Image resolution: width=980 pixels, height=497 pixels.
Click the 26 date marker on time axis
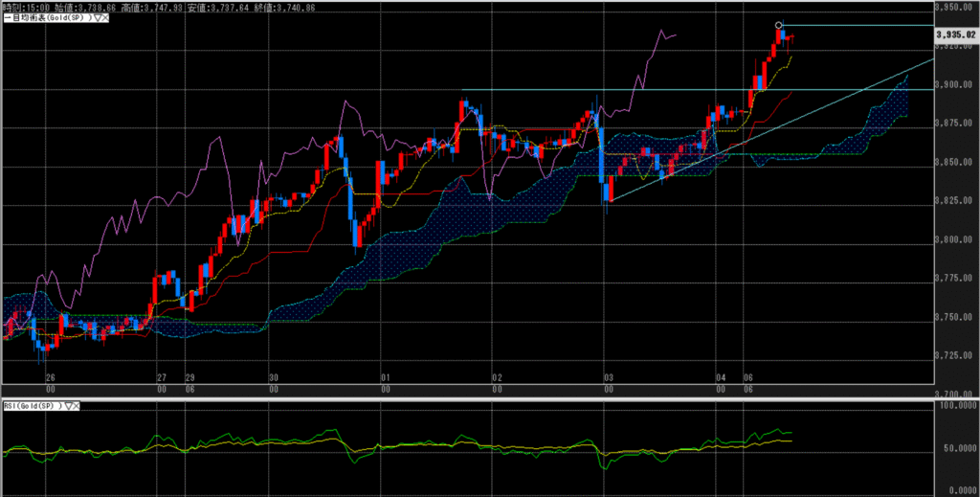click(x=50, y=377)
